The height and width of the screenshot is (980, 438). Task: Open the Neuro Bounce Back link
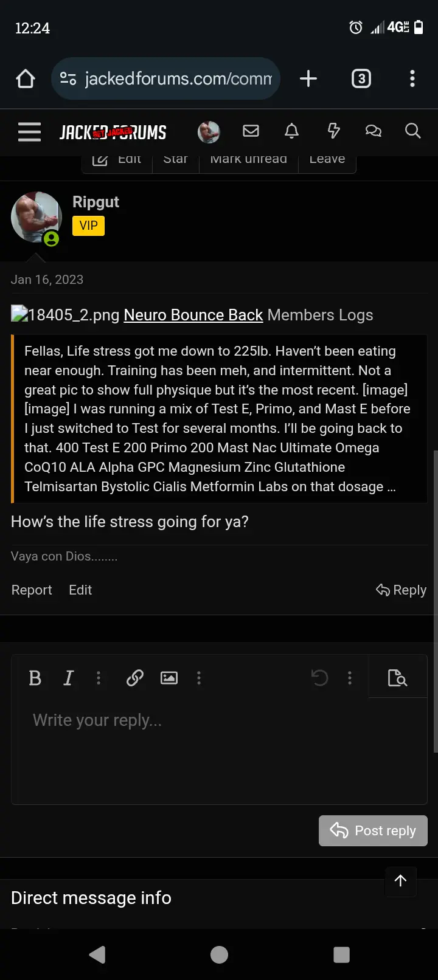pos(193,315)
